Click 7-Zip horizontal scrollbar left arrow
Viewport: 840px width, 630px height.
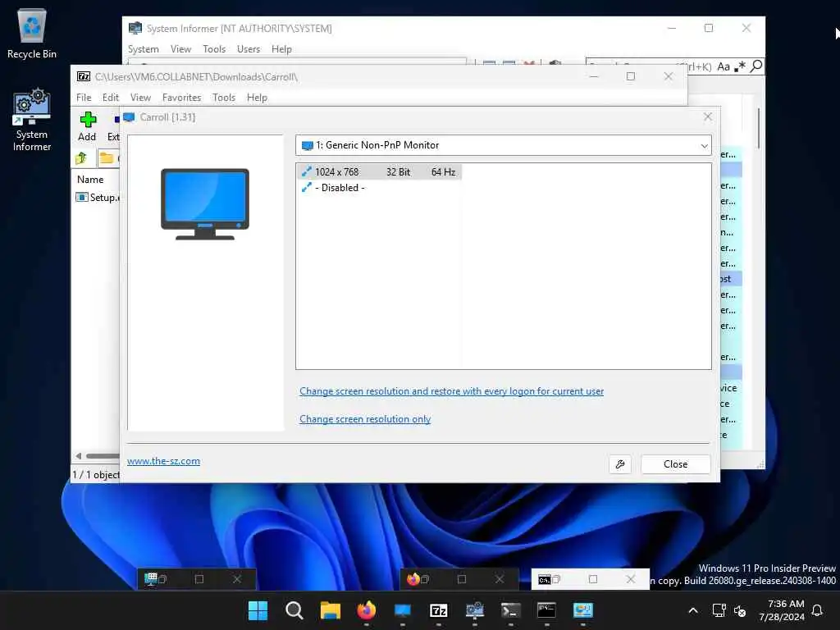point(79,456)
